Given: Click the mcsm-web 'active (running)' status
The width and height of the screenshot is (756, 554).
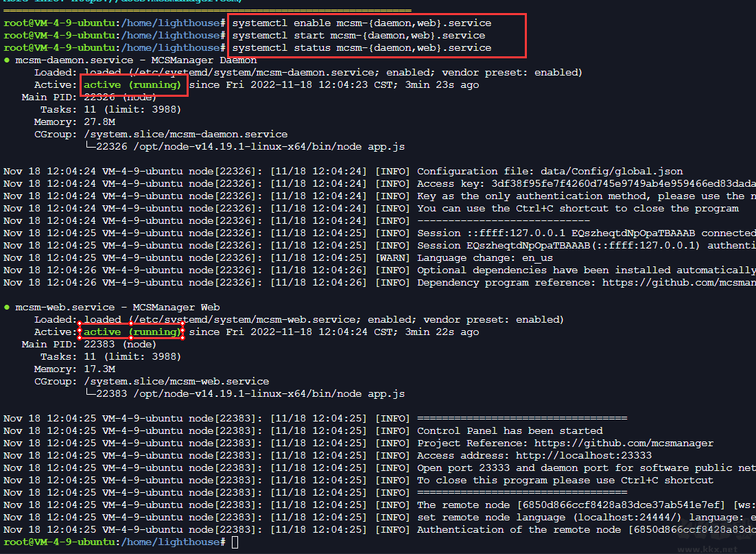Looking at the screenshot, I should point(132,332).
